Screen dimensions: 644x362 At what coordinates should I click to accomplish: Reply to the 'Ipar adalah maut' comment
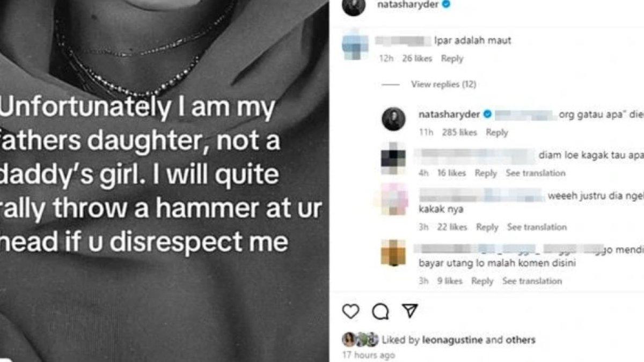pyautogui.click(x=453, y=59)
